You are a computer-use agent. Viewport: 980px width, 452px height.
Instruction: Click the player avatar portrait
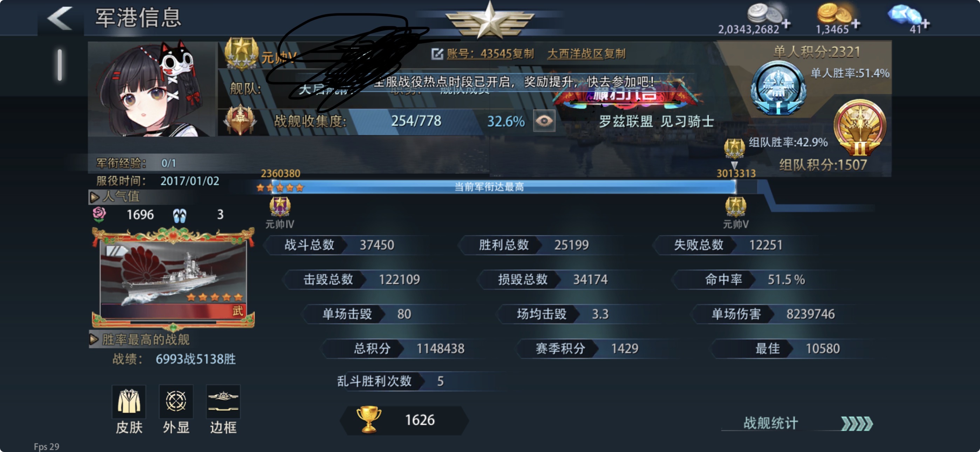(x=152, y=89)
